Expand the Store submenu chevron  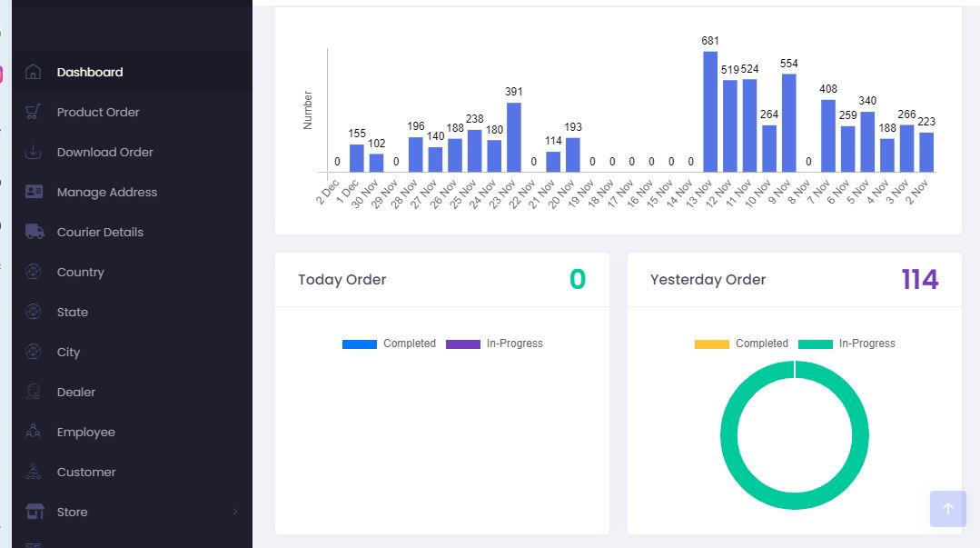(235, 511)
